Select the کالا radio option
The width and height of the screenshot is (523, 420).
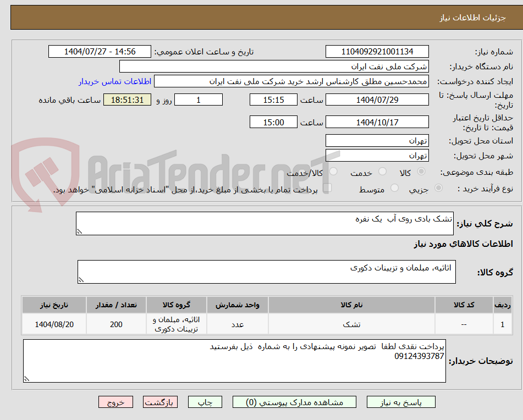tap(421, 172)
